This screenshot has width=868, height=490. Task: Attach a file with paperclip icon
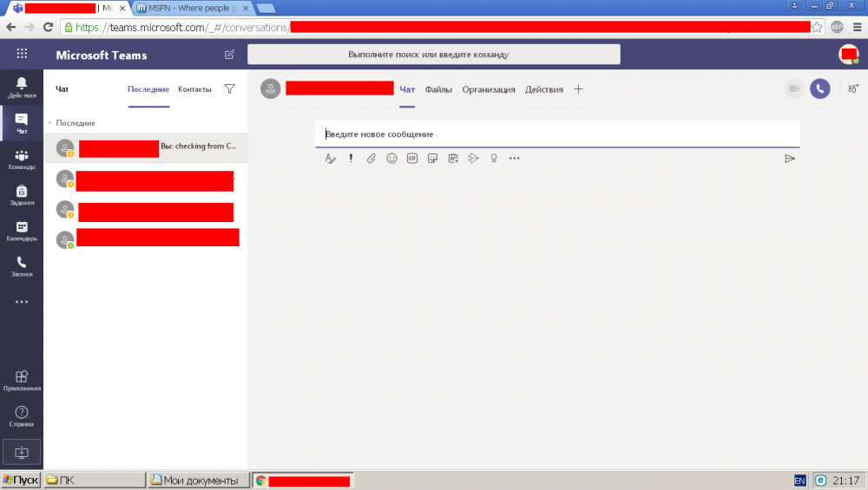pyautogui.click(x=371, y=158)
